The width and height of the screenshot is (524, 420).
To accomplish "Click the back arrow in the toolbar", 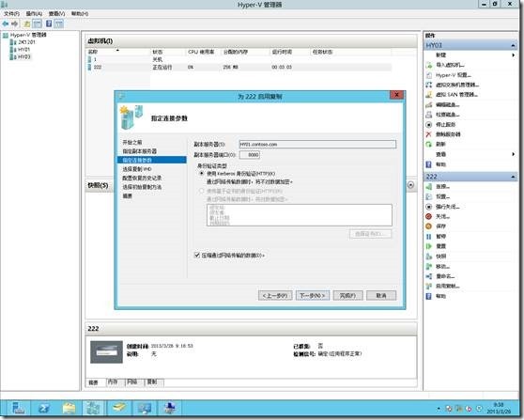I will tap(6, 23).
